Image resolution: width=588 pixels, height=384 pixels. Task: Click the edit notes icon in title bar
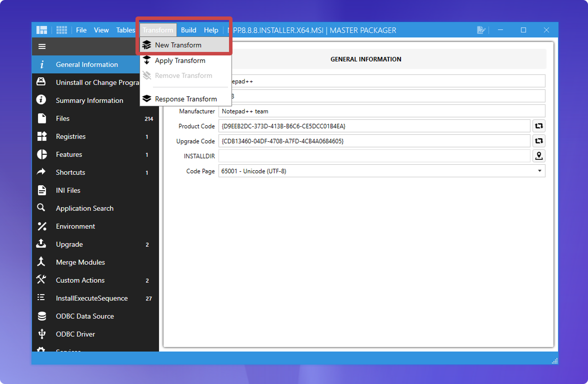(481, 30)
